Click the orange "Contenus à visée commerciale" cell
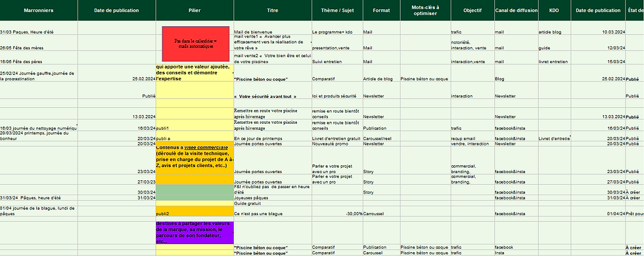Image resolution: width=644 pixels, height=256 pixels. coord(195,160)
